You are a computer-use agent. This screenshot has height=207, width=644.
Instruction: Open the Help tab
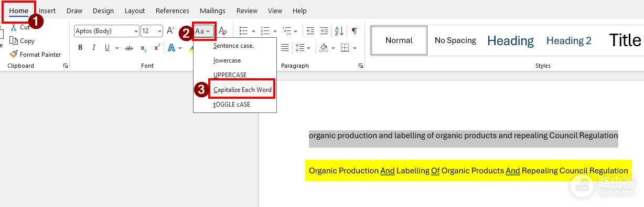[299, 11]
